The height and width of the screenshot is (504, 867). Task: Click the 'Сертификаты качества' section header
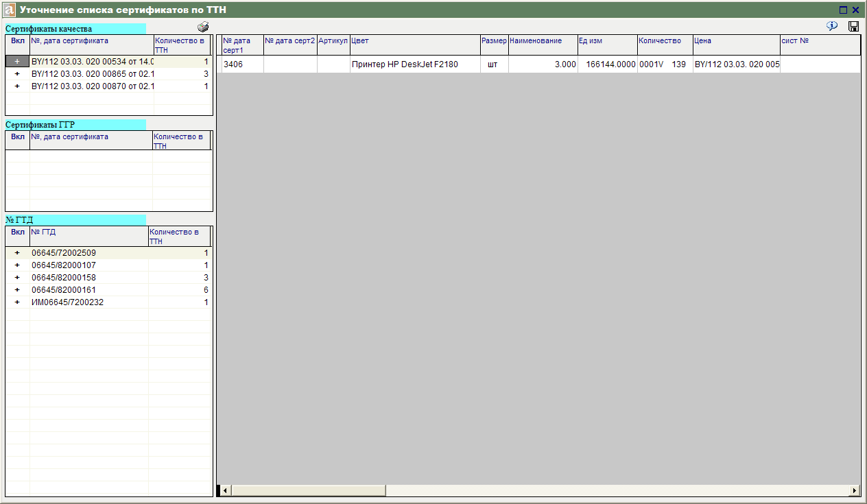75,29
